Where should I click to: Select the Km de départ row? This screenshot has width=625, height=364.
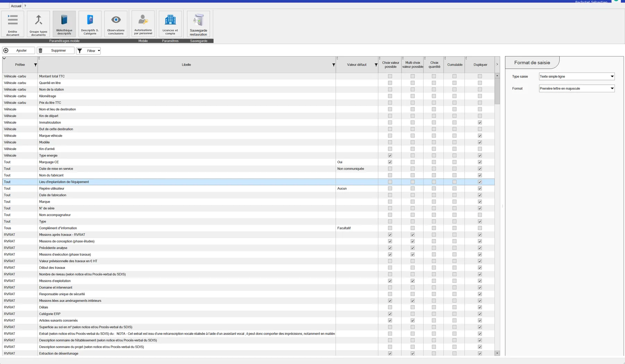(x=249, y=116)
